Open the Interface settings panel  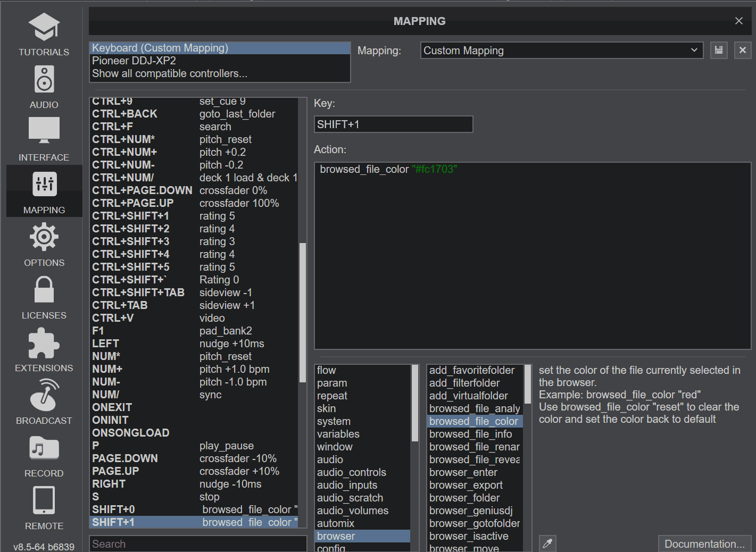(44, 139)
